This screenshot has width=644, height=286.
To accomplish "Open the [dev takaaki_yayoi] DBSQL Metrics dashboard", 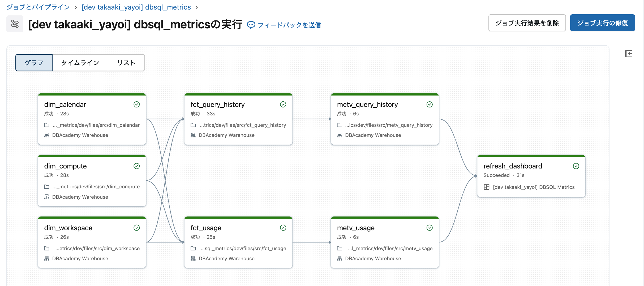I will 534,187.
